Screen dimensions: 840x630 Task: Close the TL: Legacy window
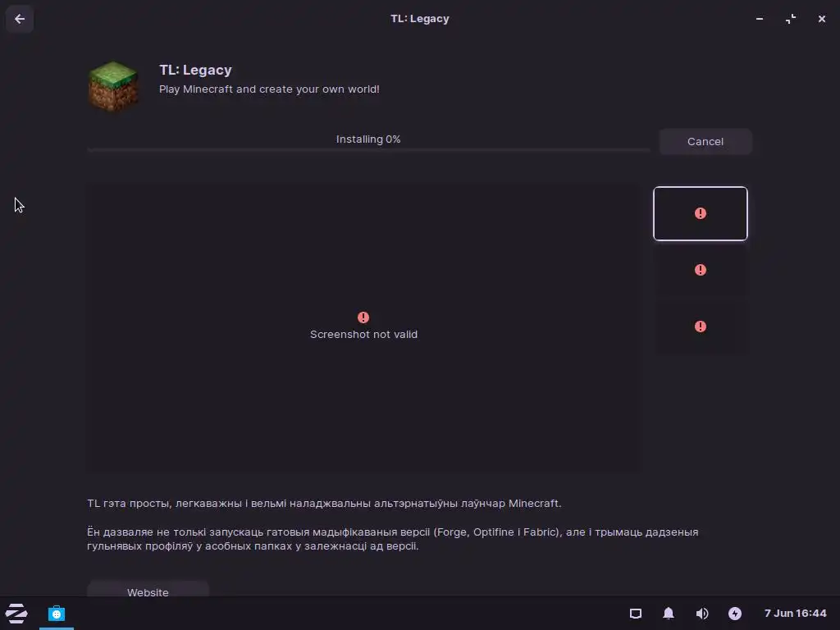(x=822, y=19)
